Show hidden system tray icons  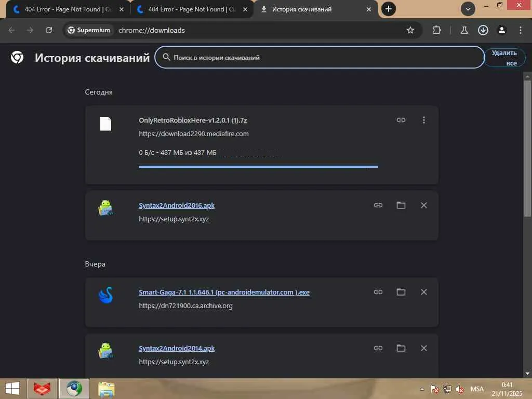click(x=422, y=389)
